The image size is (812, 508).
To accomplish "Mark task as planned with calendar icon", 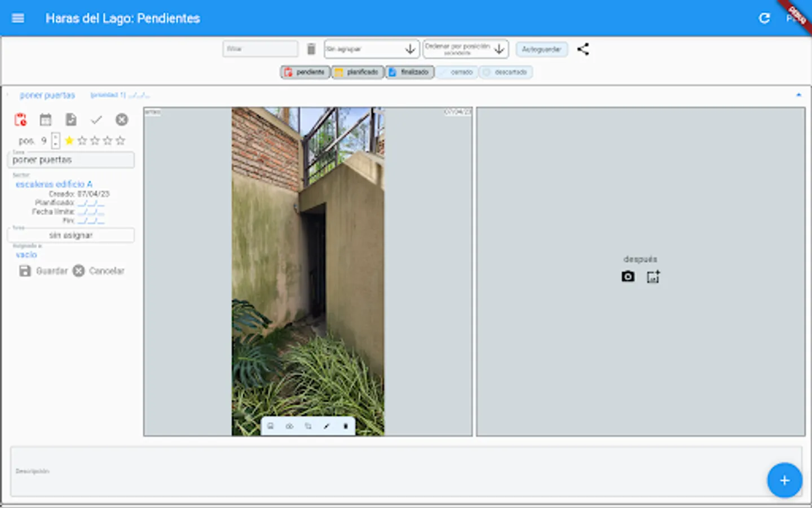I will coord(46,120).
